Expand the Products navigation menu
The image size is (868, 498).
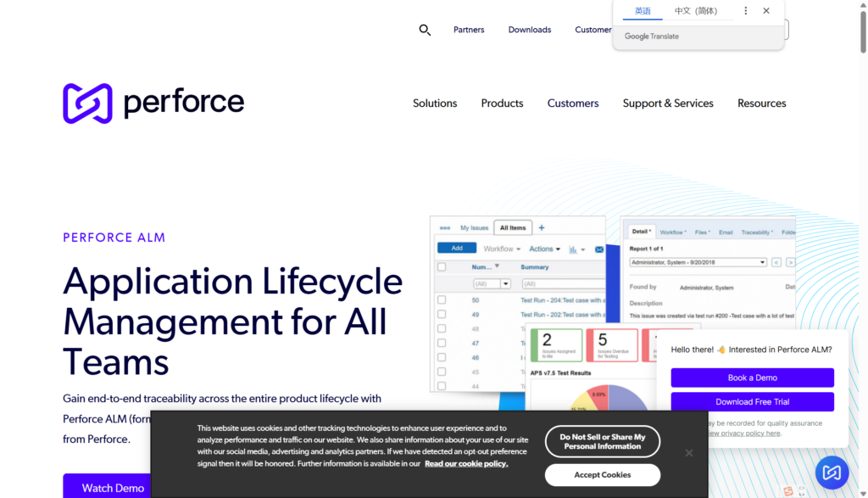click(502, 104)
